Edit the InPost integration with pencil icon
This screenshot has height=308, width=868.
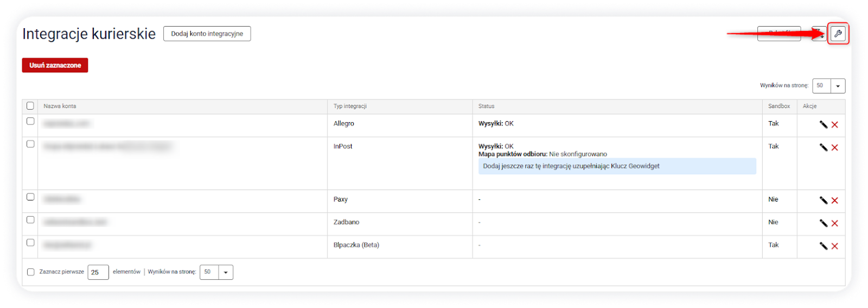tap(824, 147)
